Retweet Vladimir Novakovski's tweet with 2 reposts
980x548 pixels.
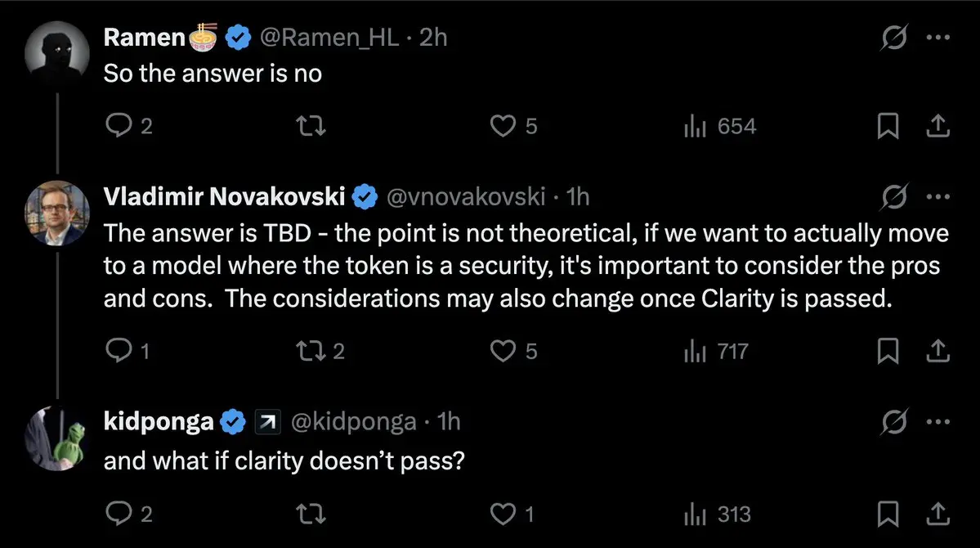pyautogui.click(x=320, y=351)
